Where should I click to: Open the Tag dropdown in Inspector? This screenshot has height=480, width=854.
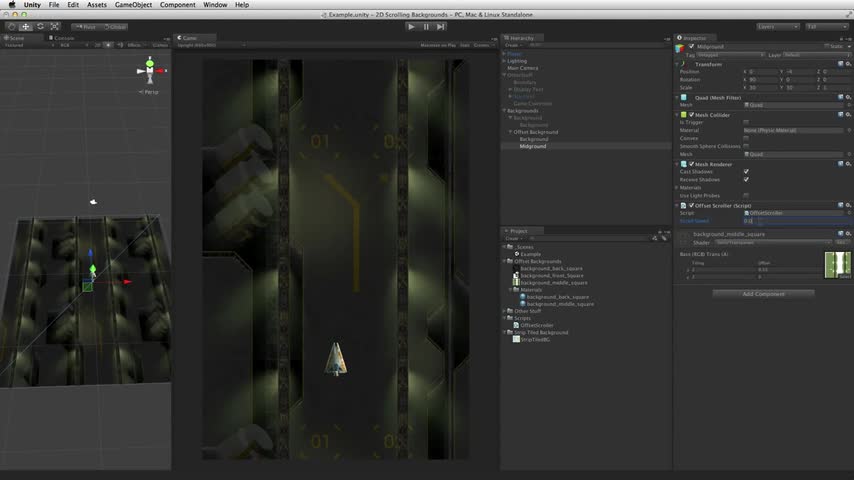(x=730, y=55)
